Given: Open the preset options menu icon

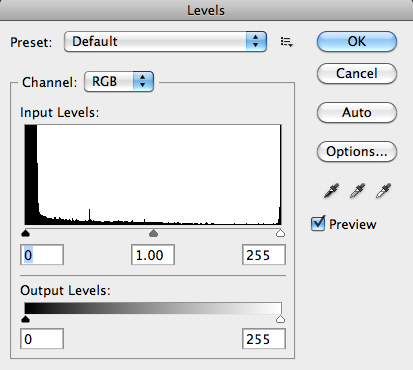Looking at the screenshot, I should coord(286,42).
